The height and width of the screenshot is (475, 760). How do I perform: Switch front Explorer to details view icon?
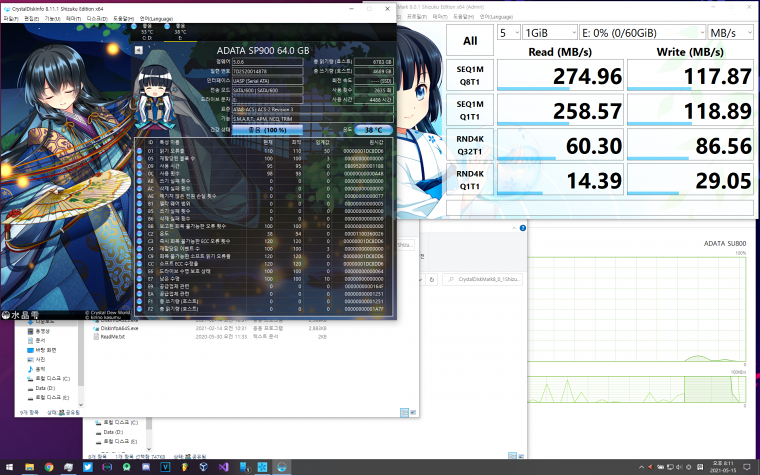pos(404,412)
